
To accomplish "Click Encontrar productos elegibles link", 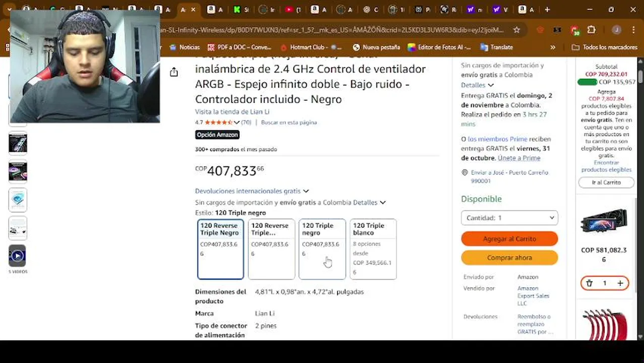I will click(x=606, y=166).
